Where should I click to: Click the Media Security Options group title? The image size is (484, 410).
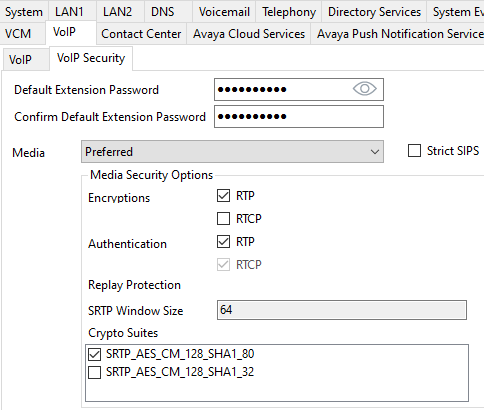point(152,175)
